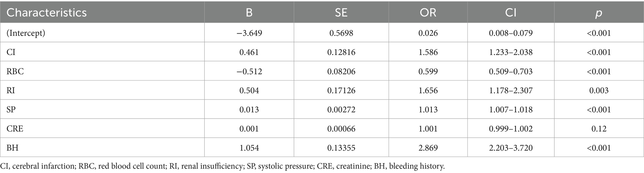644x173 pixels.
Task: Click the (Intercept) row label
Action: (26, 33)
